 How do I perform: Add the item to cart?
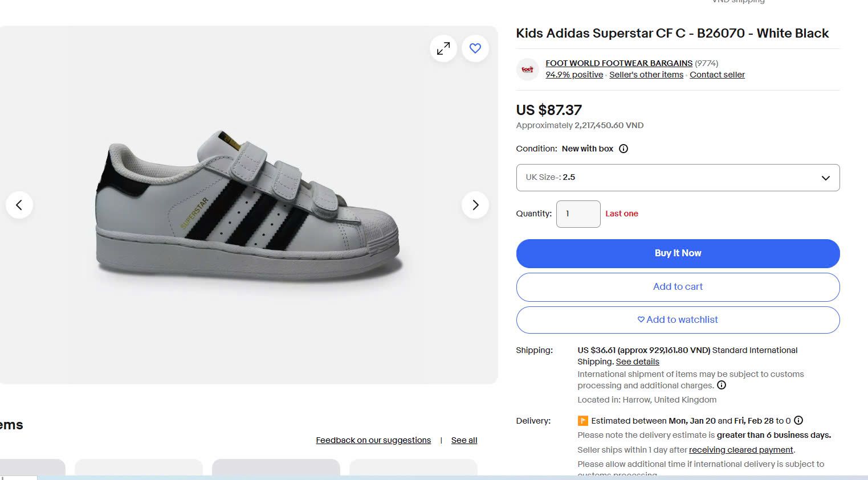678,287
